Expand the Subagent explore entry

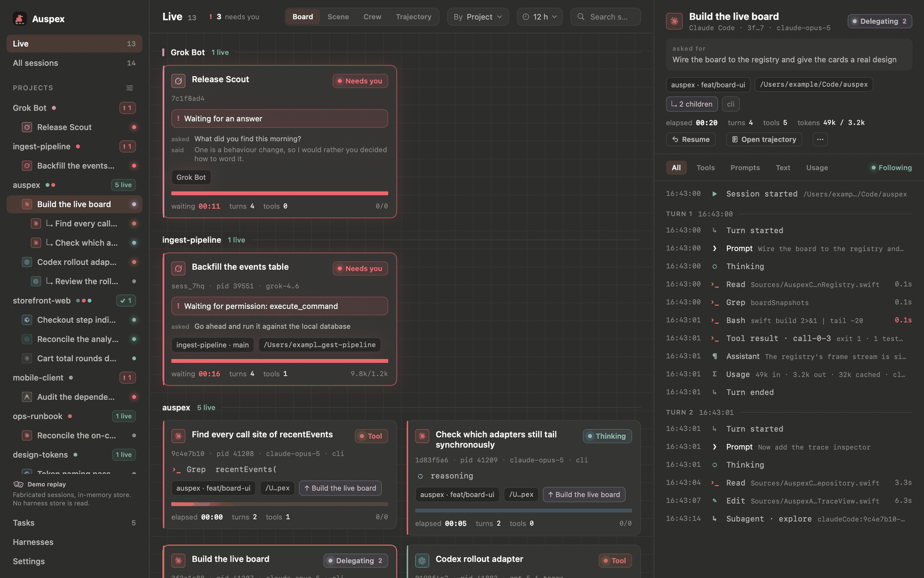[788, 518]
